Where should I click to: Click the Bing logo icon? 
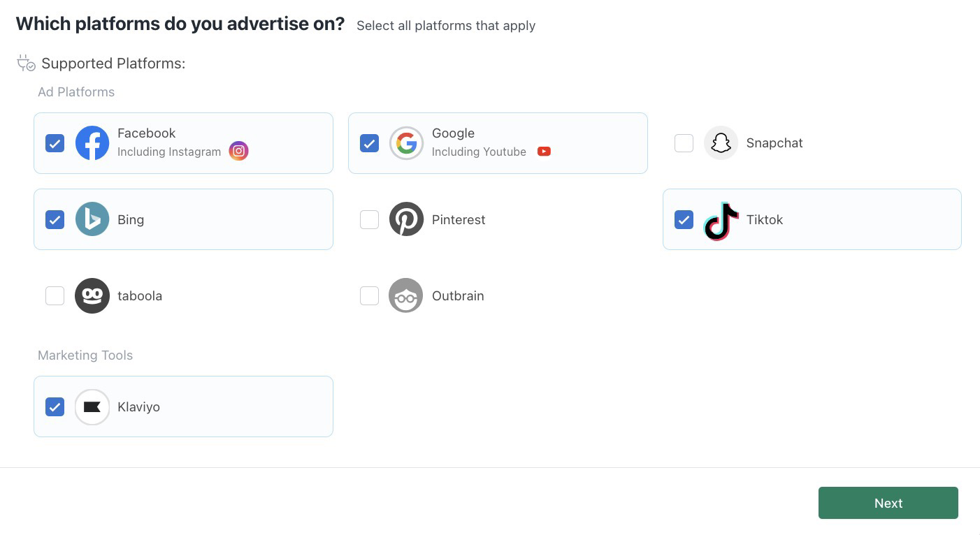[92, 219]
